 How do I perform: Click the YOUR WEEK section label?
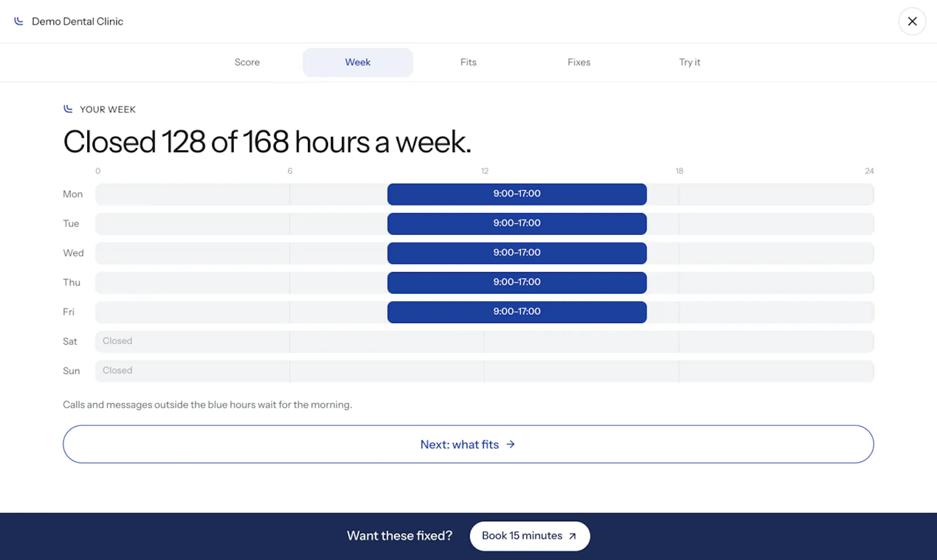click(108, 109)
